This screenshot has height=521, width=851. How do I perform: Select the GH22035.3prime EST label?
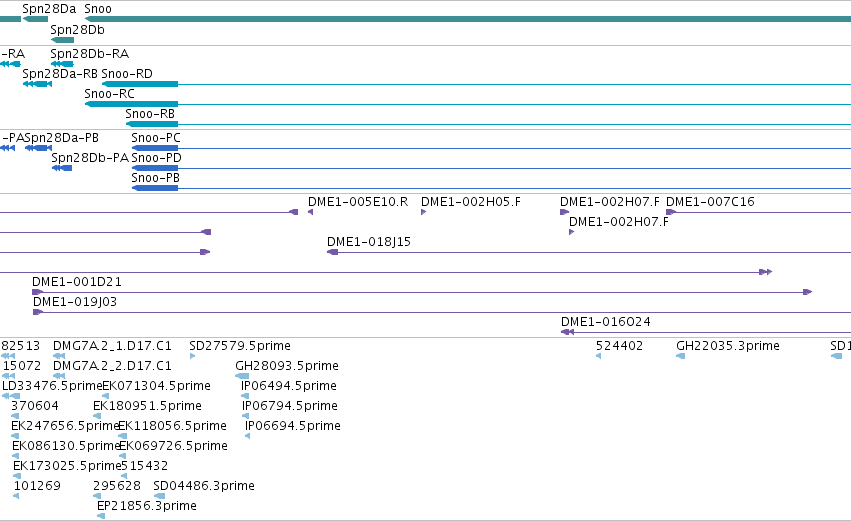728,346
